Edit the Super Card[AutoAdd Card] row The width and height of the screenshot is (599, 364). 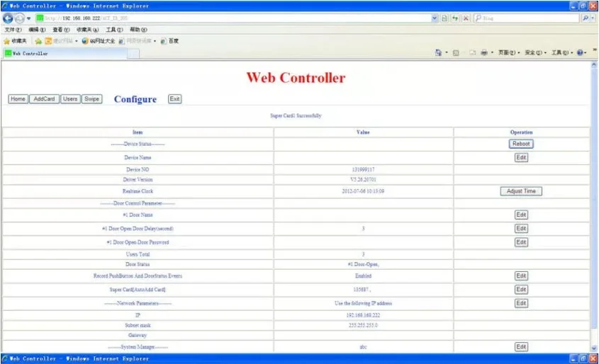(521, 290)
